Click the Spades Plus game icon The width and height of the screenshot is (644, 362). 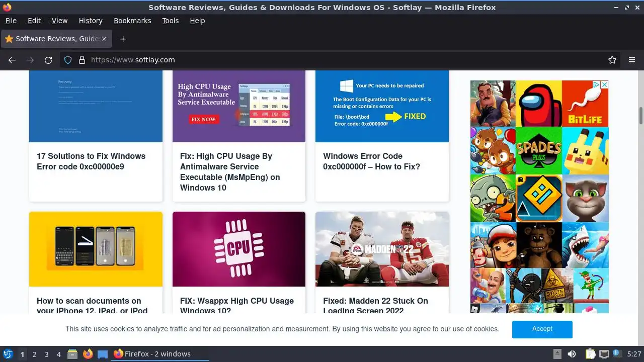539,150
